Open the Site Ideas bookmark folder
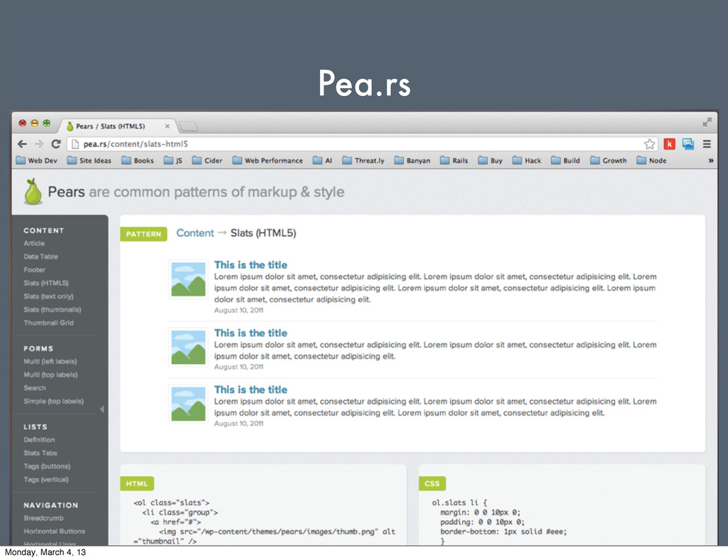728x560 pixels. [x=89, y=161]
